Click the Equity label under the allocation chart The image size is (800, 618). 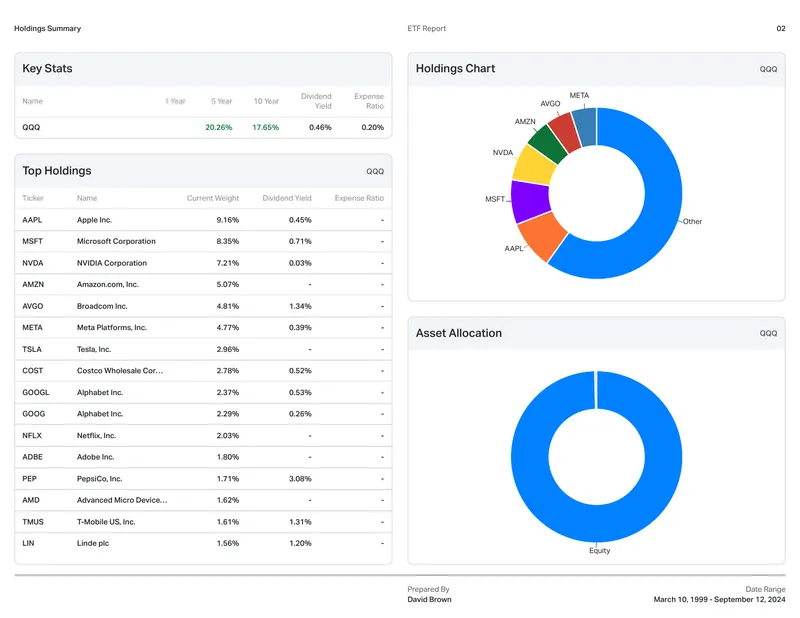(599, 551)
